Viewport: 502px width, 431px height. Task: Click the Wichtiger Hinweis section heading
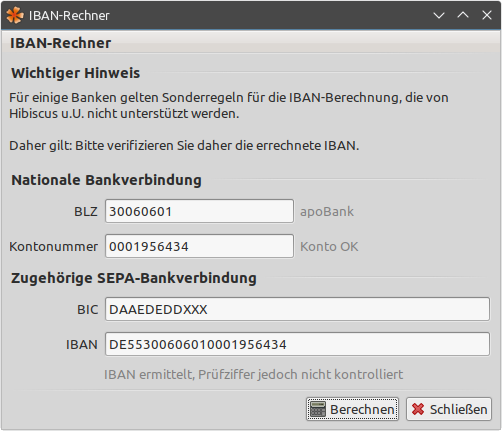(76, 73)
